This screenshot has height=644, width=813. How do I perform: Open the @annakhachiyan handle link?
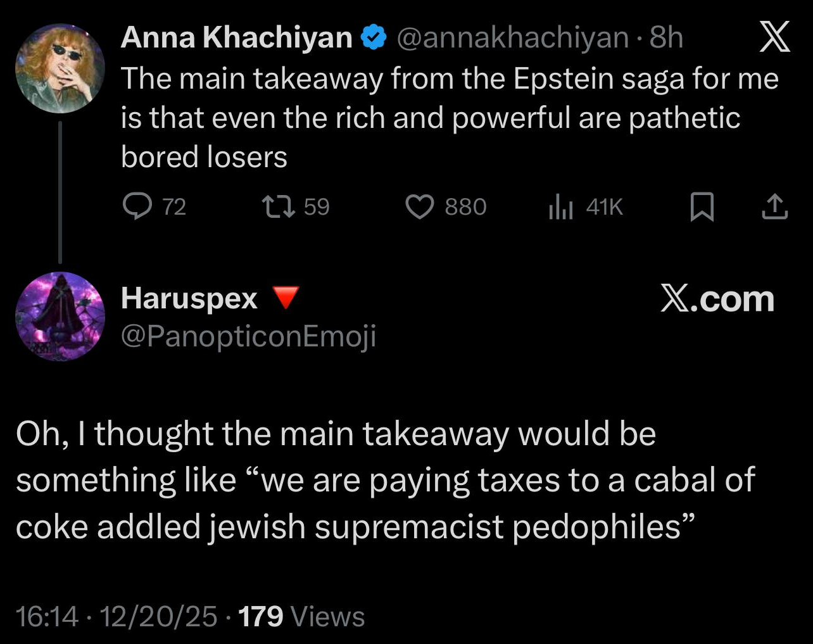pyautogui.click(x=513, y=38)
